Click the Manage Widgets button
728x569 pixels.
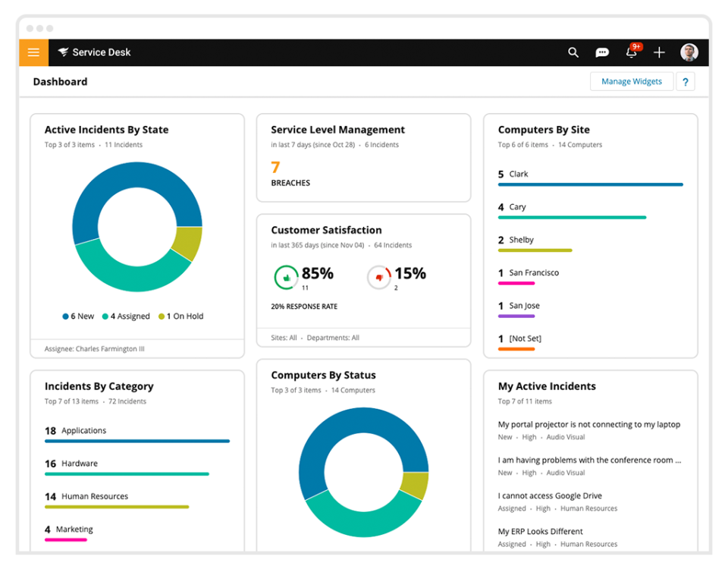632,81
